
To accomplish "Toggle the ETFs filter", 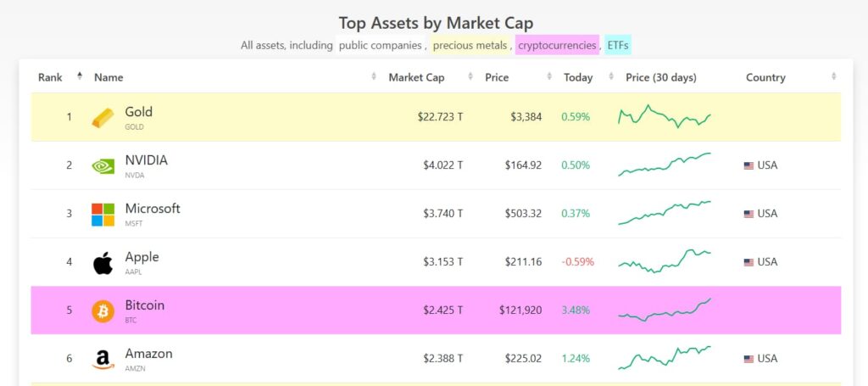I will tap(618, 45).
